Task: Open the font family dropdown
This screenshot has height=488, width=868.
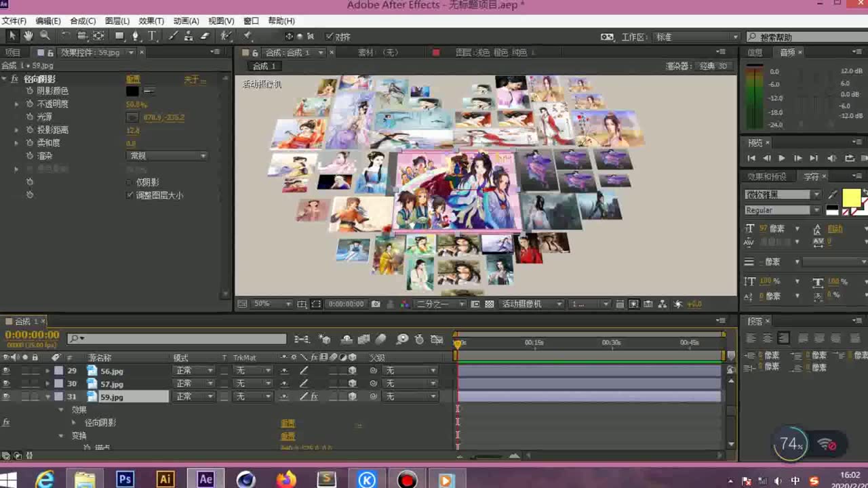Action: coord(783,195)
